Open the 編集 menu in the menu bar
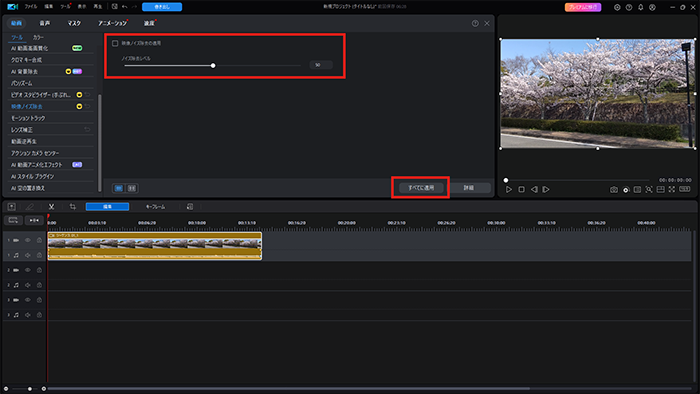700x394 pixels. tap(49, 7)
